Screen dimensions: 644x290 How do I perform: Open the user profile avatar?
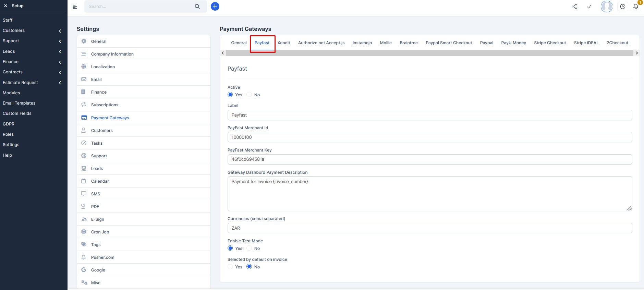(607, 7)
